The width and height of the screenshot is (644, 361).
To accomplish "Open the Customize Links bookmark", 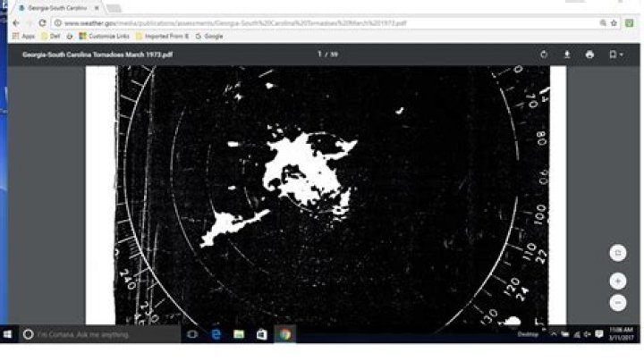I will tap(105, 36).
